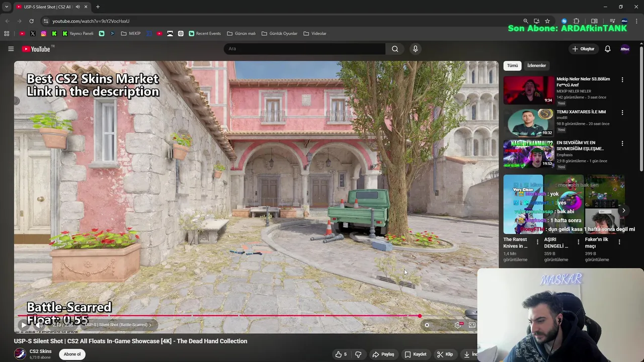Reload the page in browser
The height and width of the screenshot is (362, 644).
coord(31,21)
